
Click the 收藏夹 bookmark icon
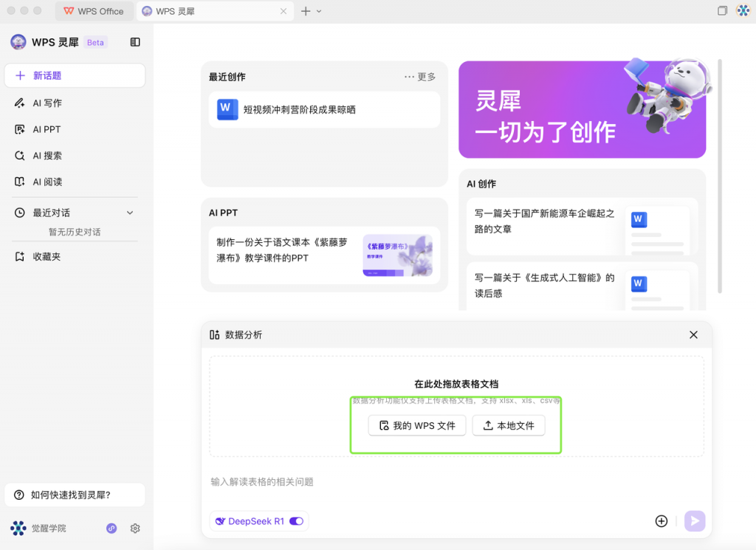click(19, 256)
